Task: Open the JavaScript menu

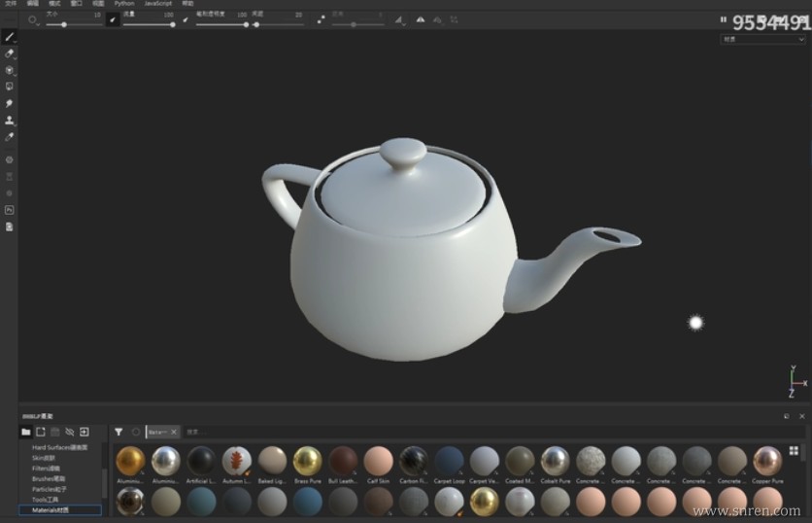Action: point(158,4)
